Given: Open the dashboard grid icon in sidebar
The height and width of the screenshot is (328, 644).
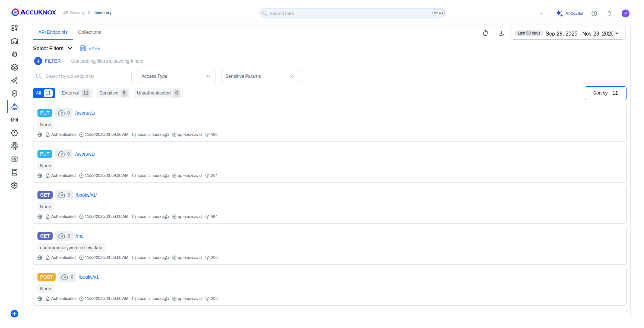Looking at the screenshot, I should pos(14,28).
